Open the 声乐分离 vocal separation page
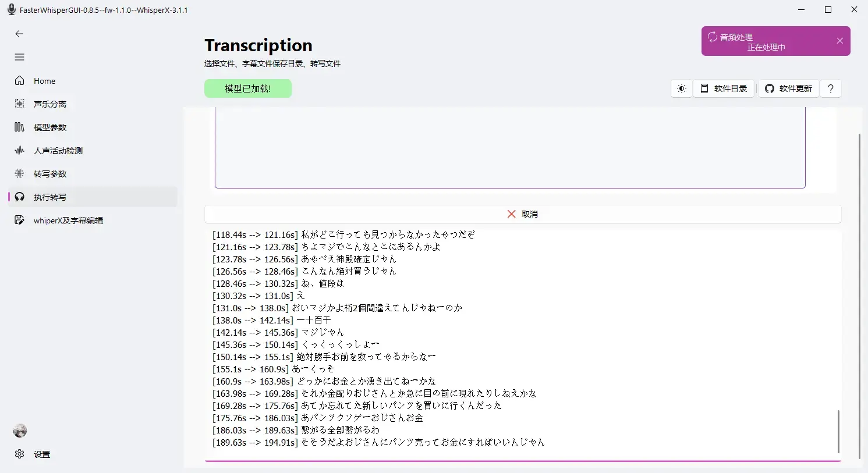The height and width of the screenshot is (473, 868). point(49,104)
